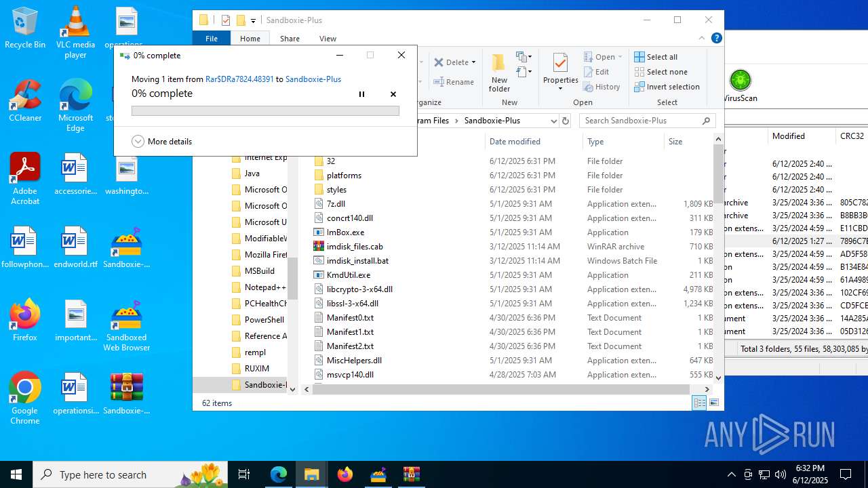Switch to the Share ribbon tab

(x=290, y=39)
